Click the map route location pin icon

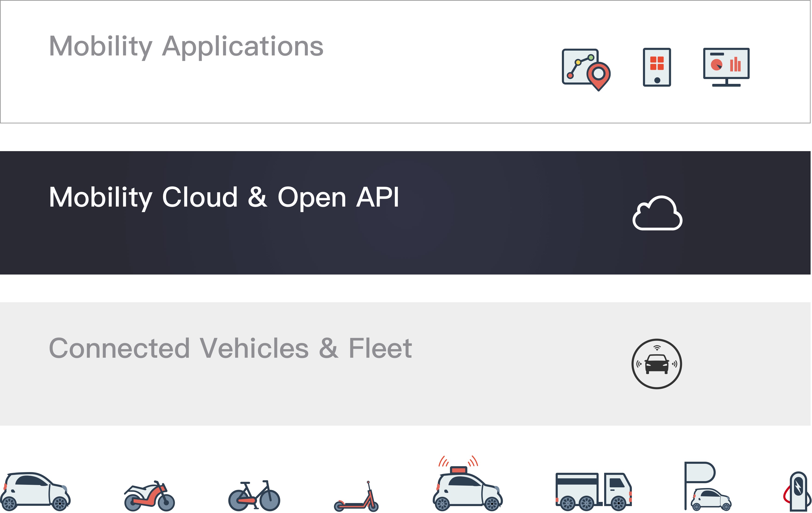586,69
